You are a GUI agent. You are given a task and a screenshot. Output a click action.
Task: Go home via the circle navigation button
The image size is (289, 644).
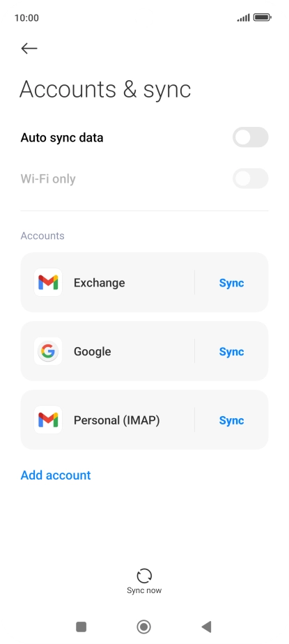click(144, 627)
